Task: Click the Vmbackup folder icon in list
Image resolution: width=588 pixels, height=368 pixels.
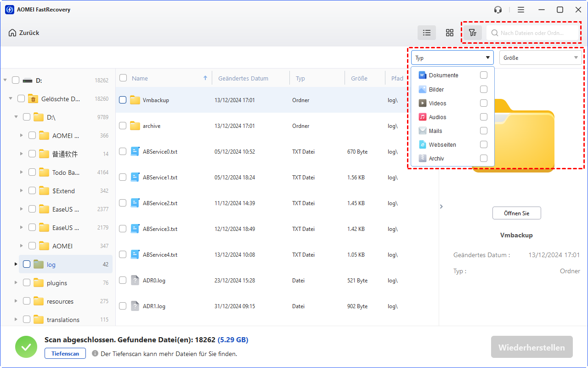Action: (x=135, y=100)
